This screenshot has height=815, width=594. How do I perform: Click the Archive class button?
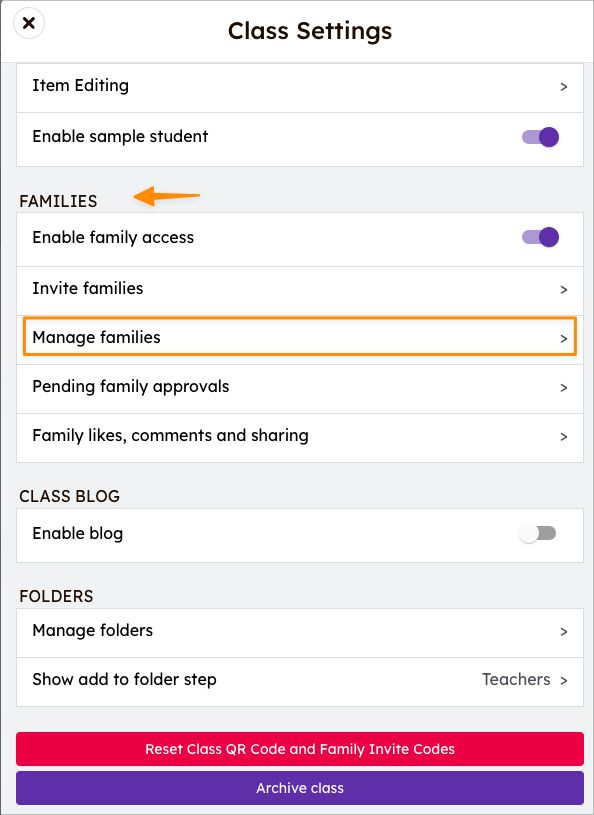(300, 788)
